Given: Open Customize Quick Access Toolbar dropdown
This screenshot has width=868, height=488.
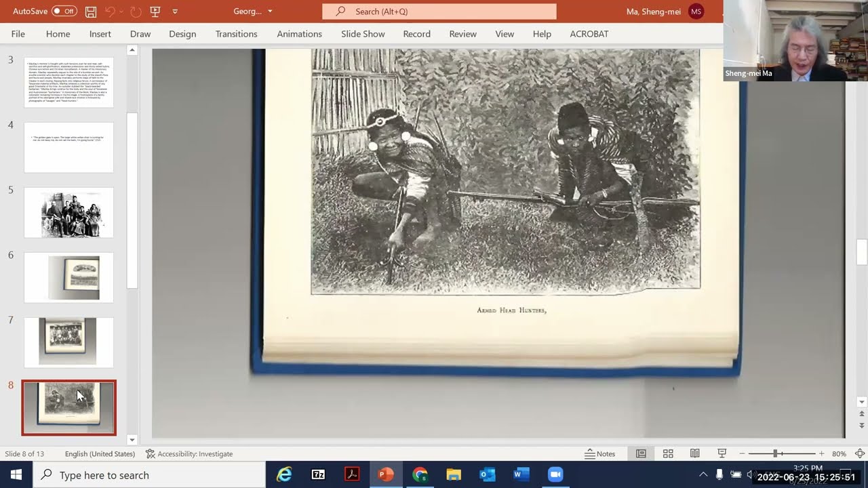Looking at the screenshot, I should [175, 12].
